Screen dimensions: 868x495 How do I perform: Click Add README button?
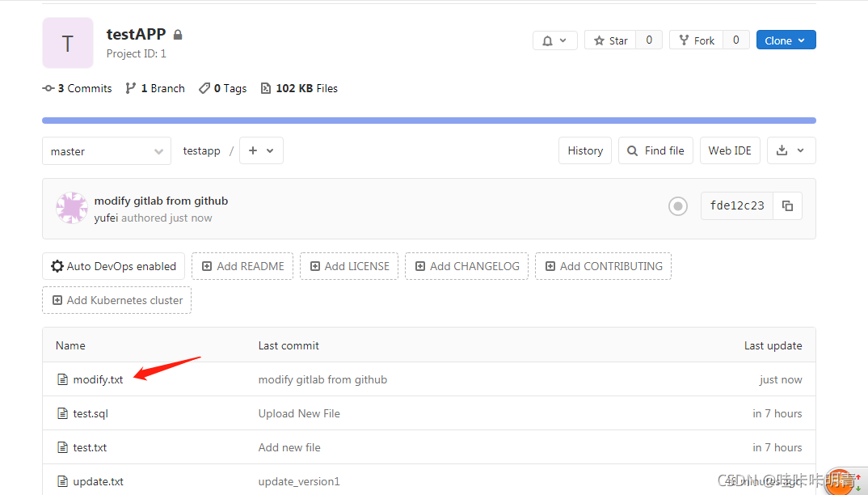pyautogui.click(x=242, y=266)
